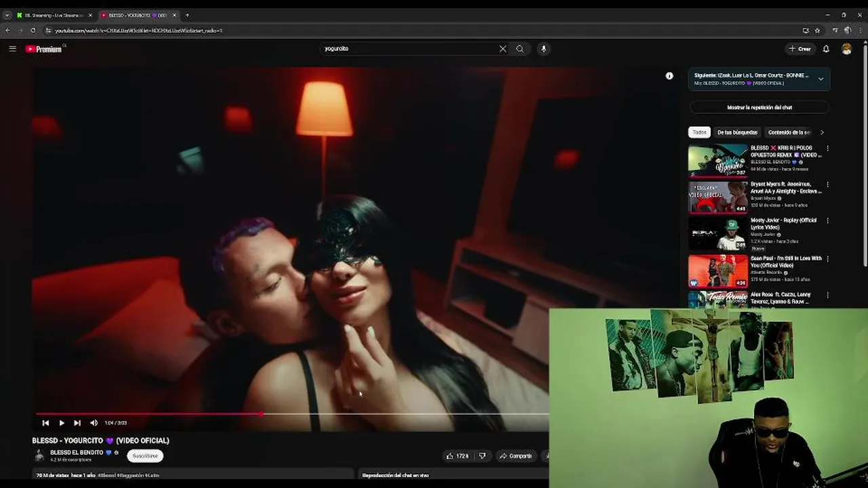The height and width of the screenshot is (488, 868).
Task: Select the De tus búsquedas chip
Action: coord(737,132)
